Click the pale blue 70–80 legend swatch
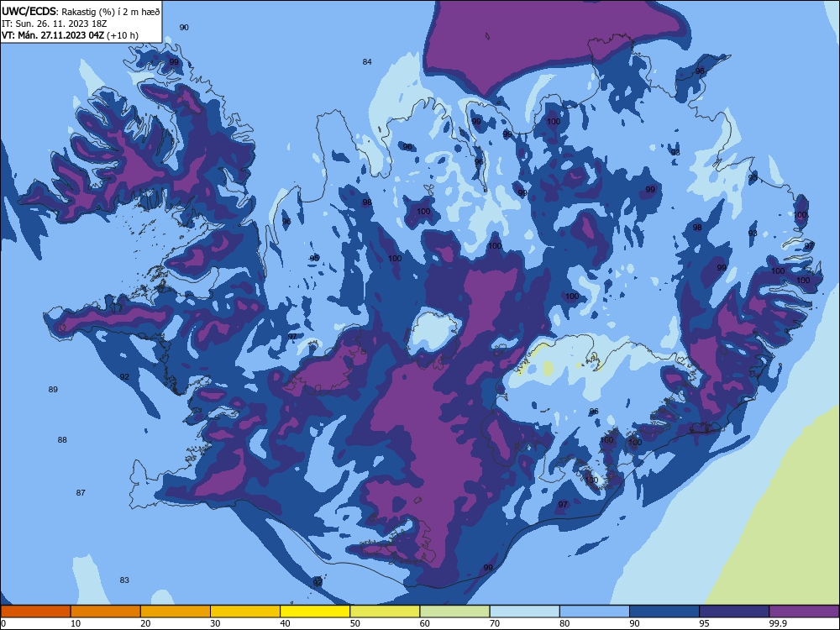 click(524, 612)
